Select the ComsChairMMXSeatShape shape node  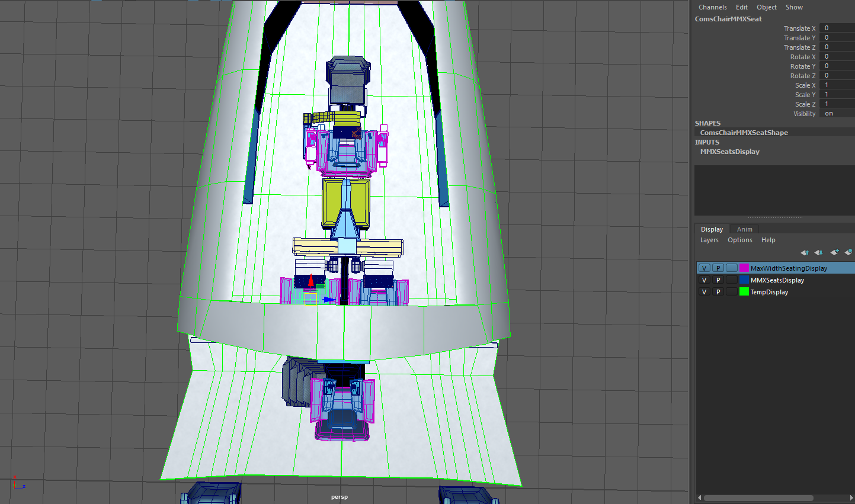pyautogui.click(x=744, y=133)
